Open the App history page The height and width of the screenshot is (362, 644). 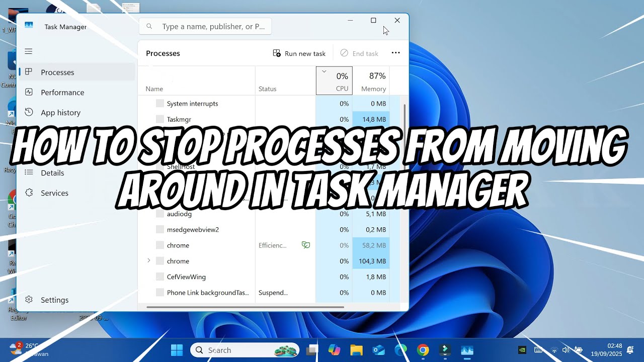[76, 112]
